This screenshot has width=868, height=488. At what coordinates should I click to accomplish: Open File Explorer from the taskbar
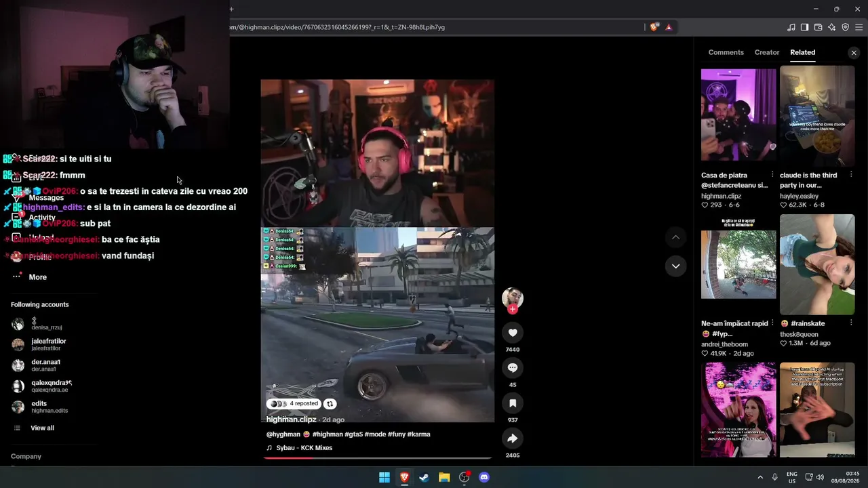point(444,477)
